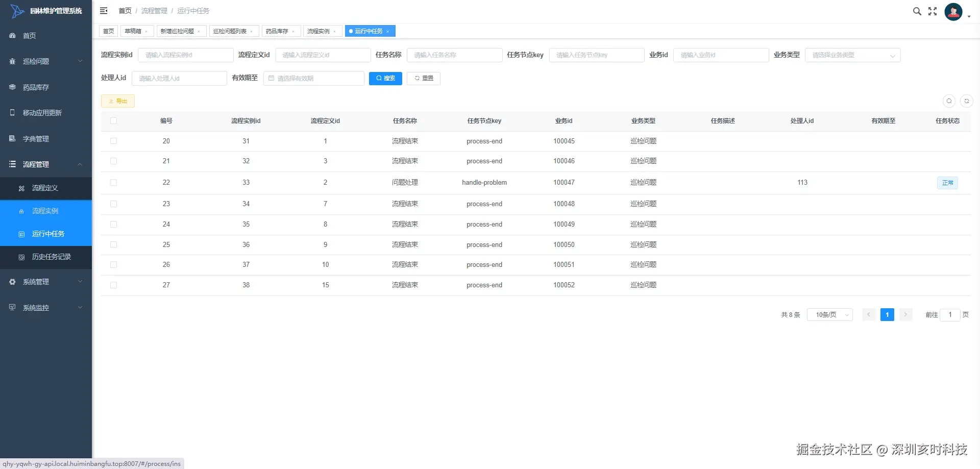Check the row with 编号 24
Image resolution: width=980 pixels, height=469 pixels.
[x=113, y=224]
